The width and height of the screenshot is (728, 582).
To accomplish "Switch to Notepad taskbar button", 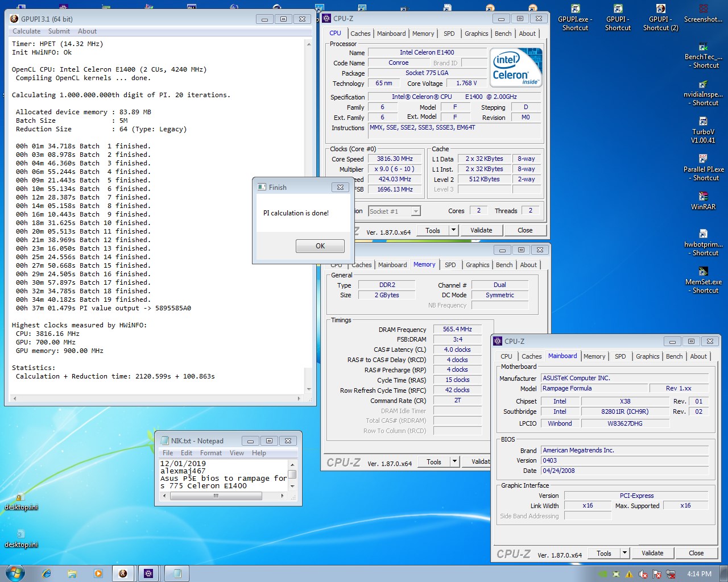I will tap(177, 573).
